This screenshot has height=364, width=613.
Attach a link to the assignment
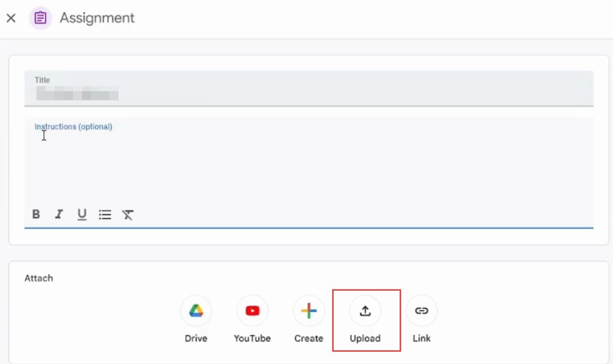coord(421,311)
